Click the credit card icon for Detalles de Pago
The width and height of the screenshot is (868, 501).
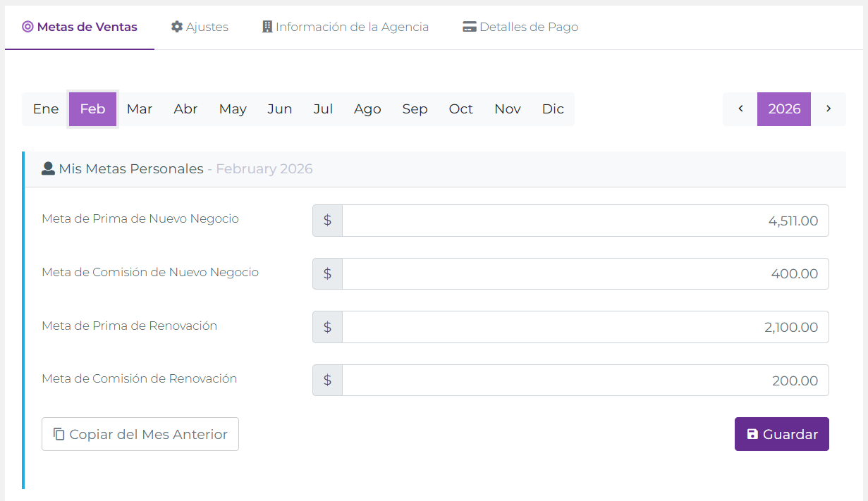coord(470,27)
